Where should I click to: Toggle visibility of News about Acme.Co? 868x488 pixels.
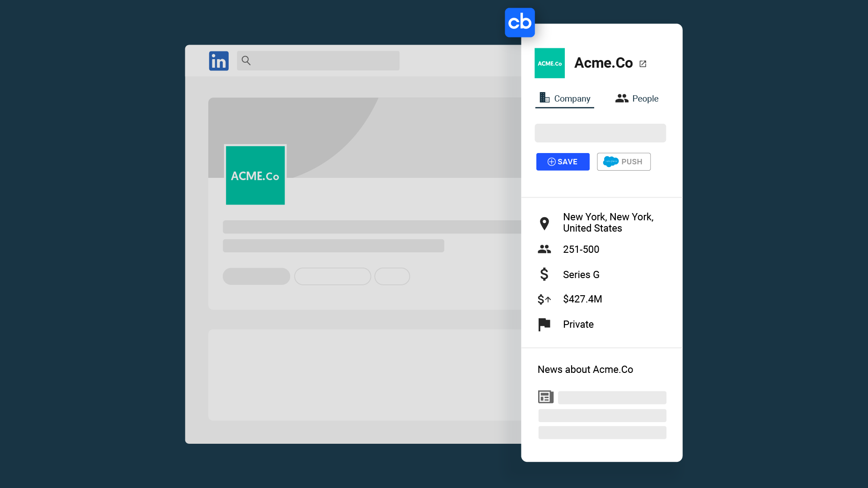point(585,369)
